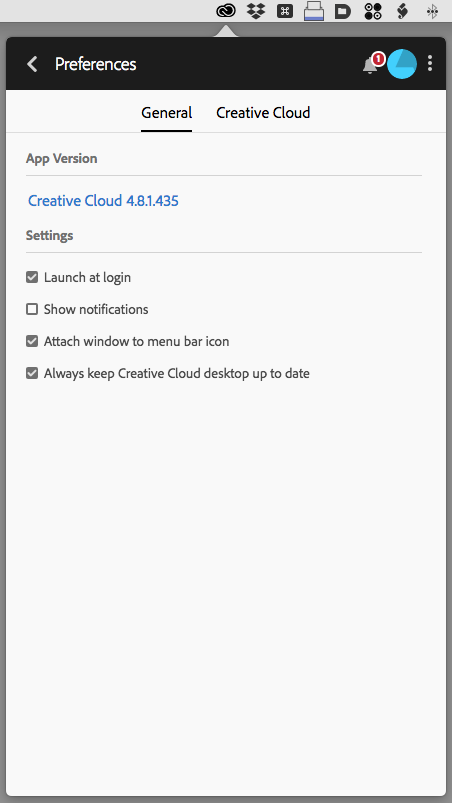Click the menu bar icon right of the four-circles icon
The image size is (452, 803).
[x=403, y=11]
